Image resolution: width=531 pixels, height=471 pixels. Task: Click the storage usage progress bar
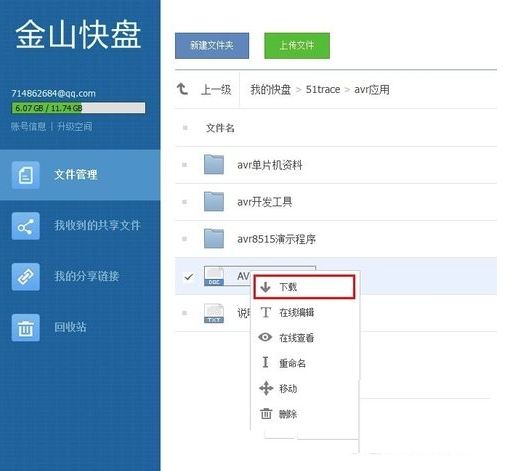pos(78,108)
